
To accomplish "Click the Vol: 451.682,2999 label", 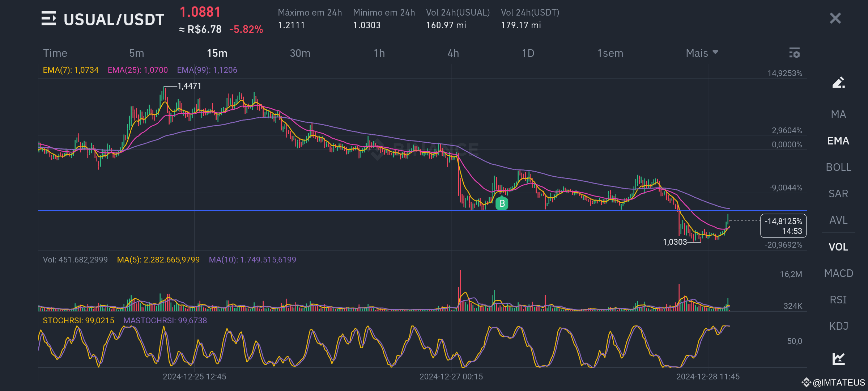I will coord(75,260).
